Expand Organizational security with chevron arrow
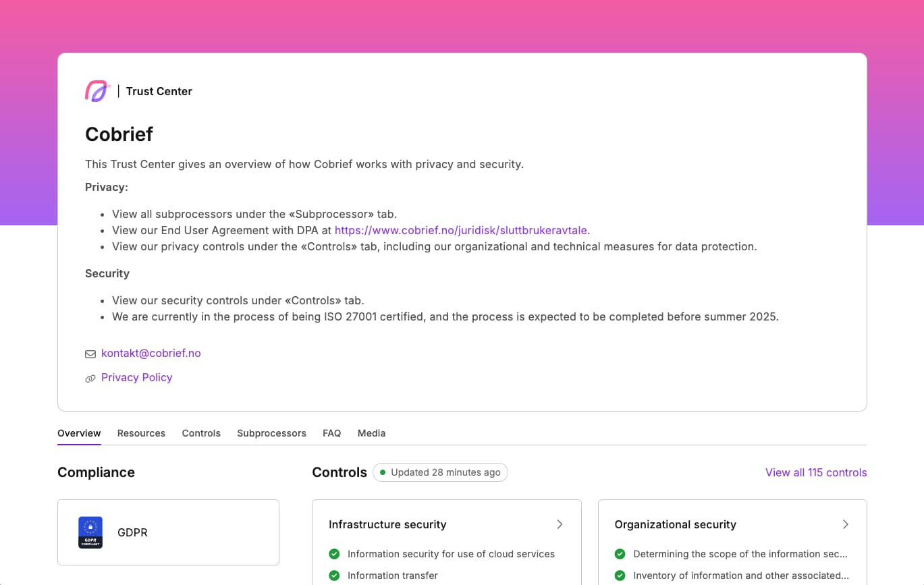This screenshot has height=585, width=924. pos(845,524)
